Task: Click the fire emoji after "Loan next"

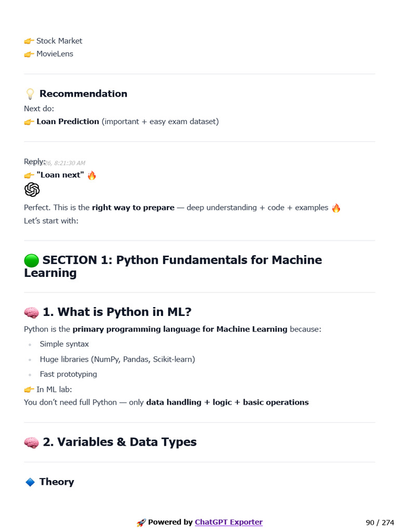Action: pos(91,175)
